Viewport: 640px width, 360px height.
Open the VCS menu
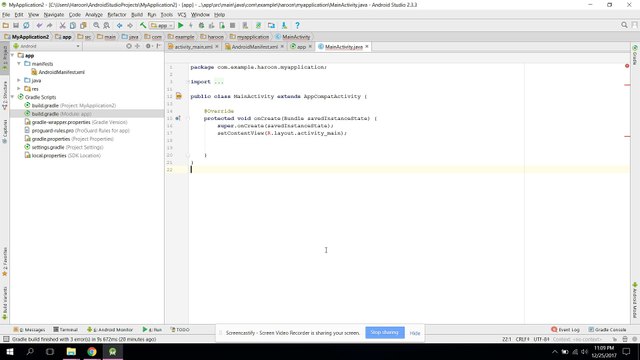click(x=182, y=15)
